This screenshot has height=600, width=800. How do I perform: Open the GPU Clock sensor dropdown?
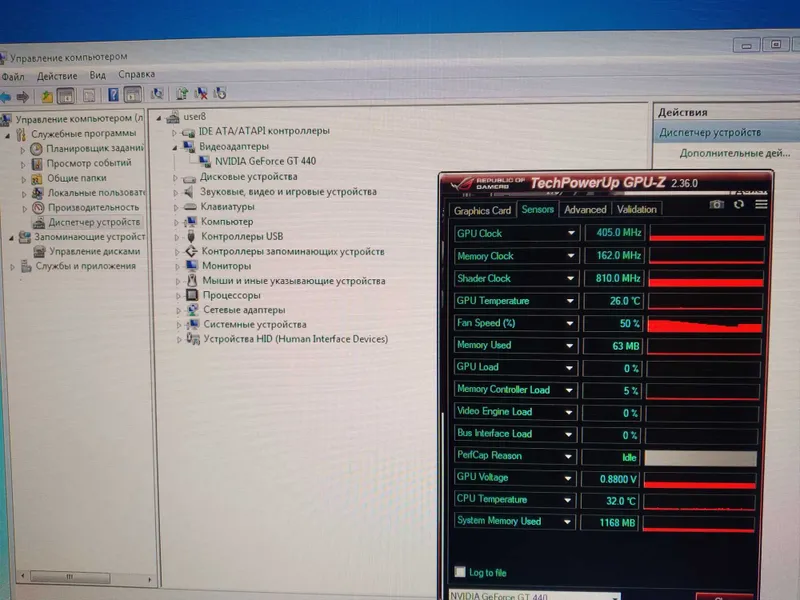pos(571,233)
